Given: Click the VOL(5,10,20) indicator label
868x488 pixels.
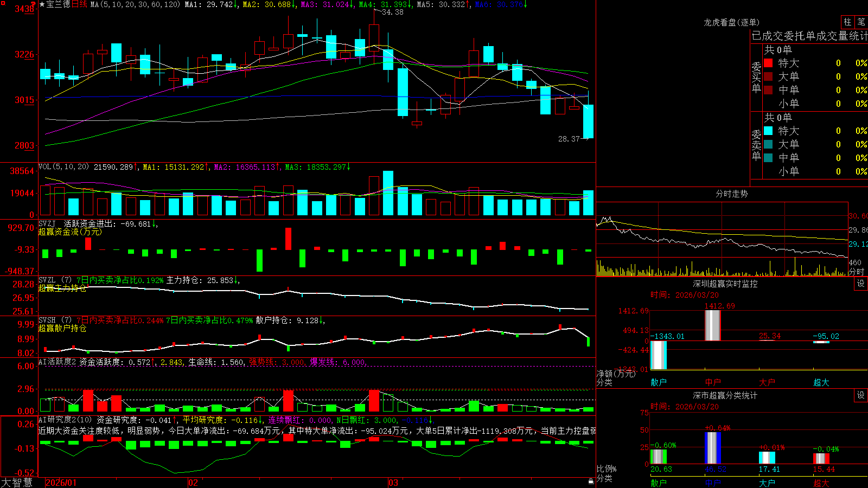Looking at the screenshot, I should 63,167.
